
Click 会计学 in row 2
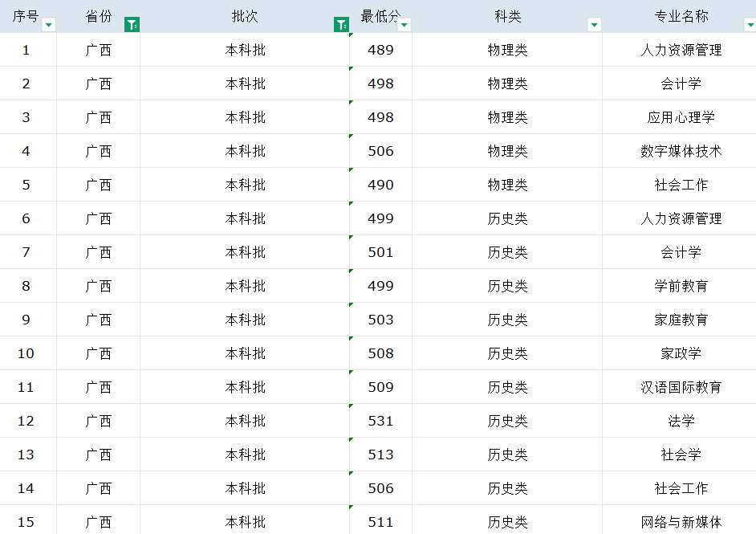point(681,84)
